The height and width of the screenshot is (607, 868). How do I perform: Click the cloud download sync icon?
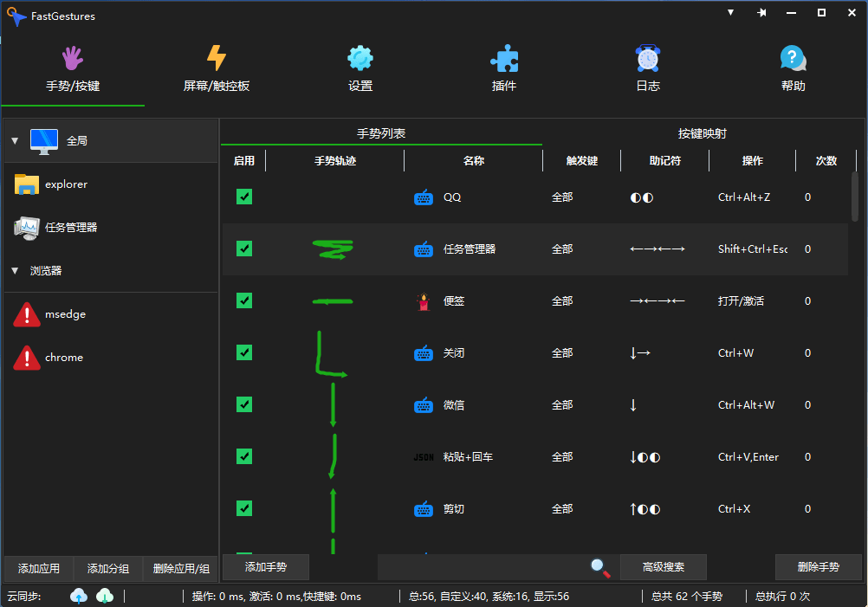click(105, 596)
